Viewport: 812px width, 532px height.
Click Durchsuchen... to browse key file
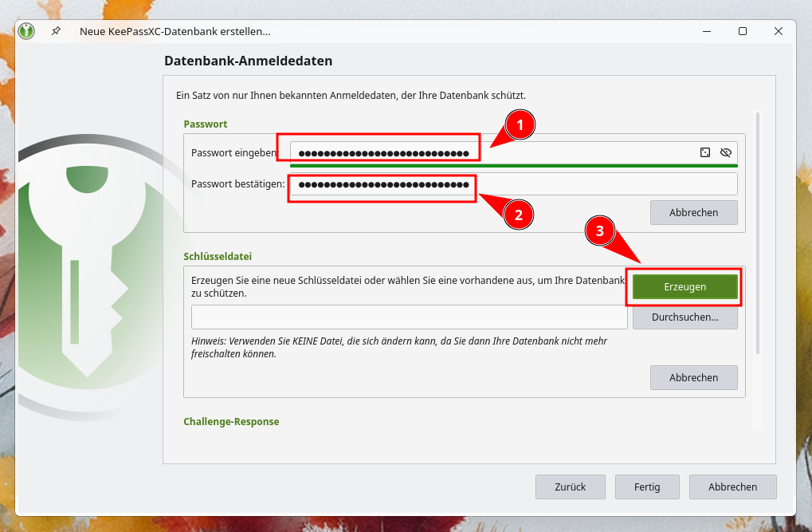coord(685,317)
